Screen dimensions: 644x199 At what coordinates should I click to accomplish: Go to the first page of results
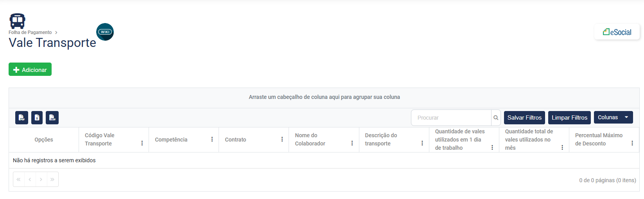click(x=18, y=179)
